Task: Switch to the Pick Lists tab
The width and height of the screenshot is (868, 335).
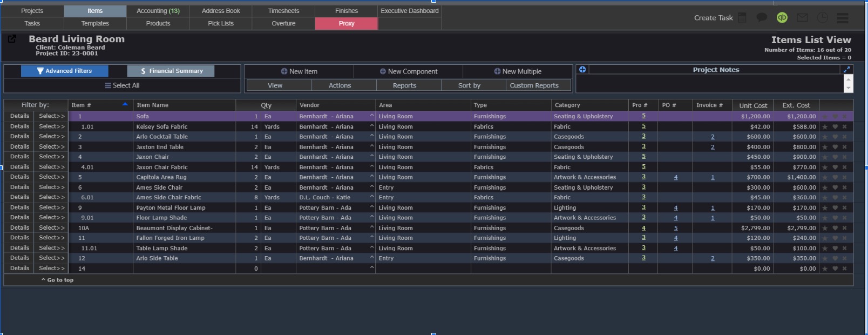Action: 221,23
